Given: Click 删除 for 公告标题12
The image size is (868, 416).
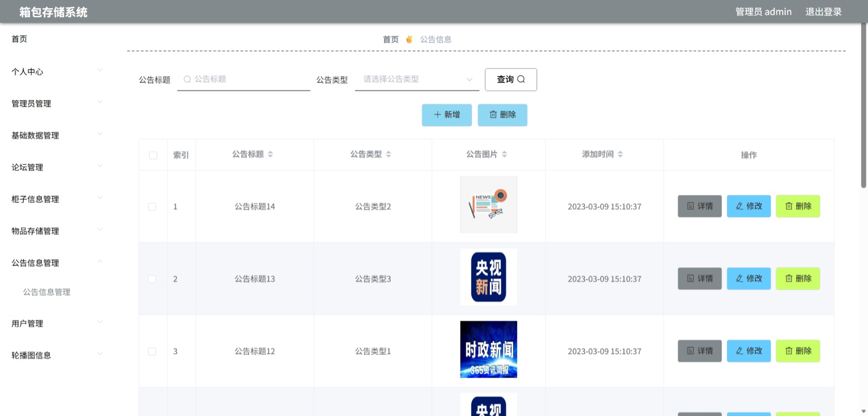Looking at the screenshot, I should pyautogui.click(x=798, y=351).
